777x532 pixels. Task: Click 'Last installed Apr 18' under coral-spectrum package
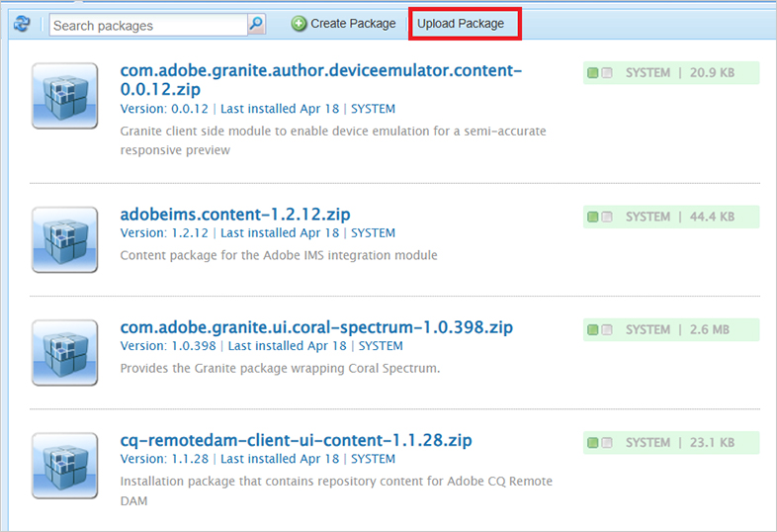coord(288,345)
